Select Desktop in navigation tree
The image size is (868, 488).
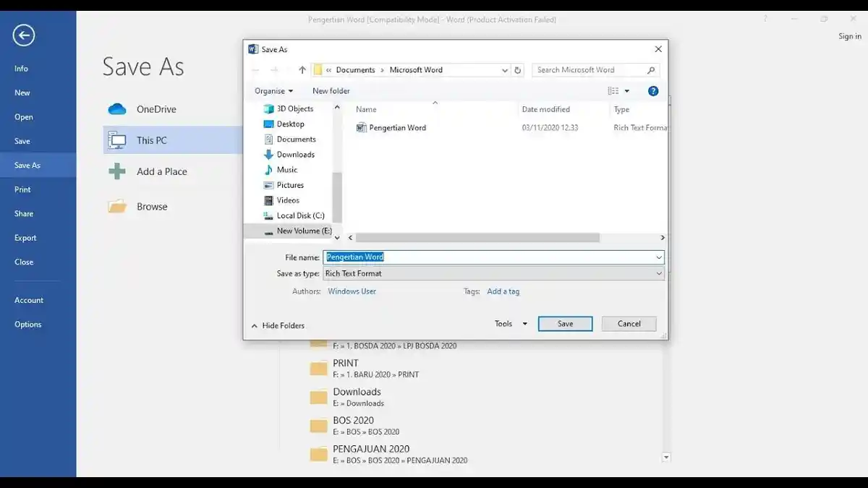pyautogui.click(x=284, y=124)
